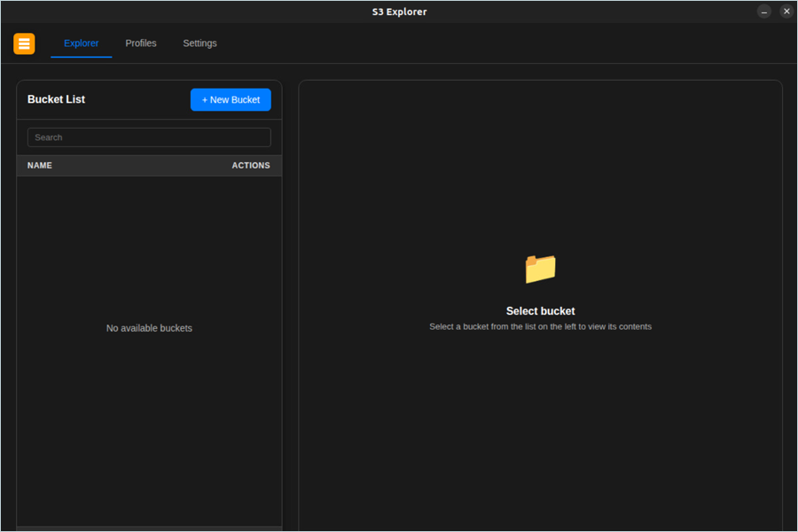Screen dimensions: 798x532
Task: Minimize the S3 Explorer window
Action: [x=764, y=12]
